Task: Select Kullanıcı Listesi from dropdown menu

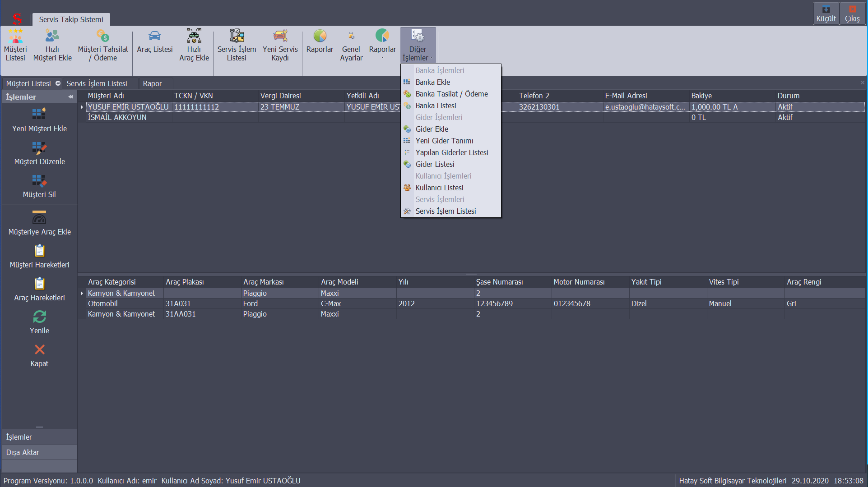Action: coord(439,188)
